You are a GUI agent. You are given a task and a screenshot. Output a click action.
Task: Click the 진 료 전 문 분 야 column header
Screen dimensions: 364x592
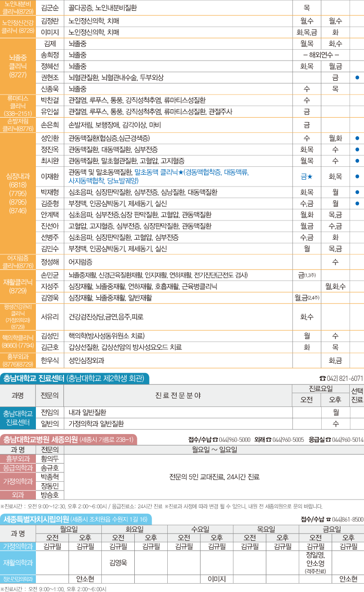pos(178,395)
